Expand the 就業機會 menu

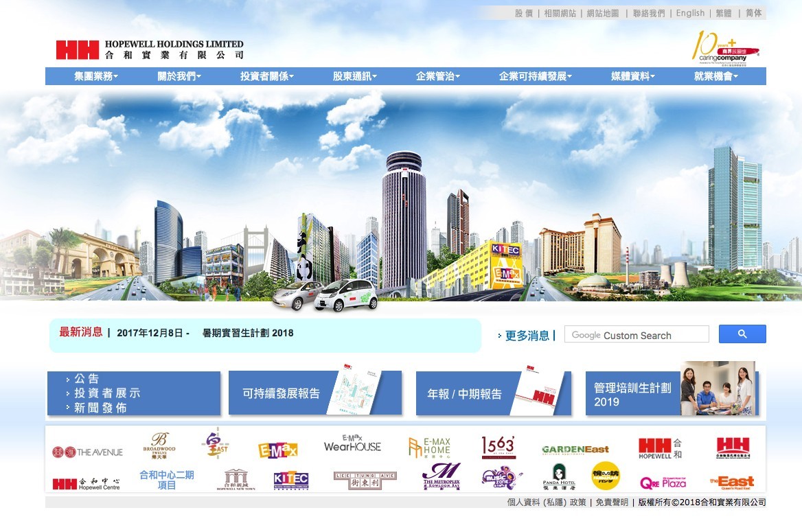point(716,76)
